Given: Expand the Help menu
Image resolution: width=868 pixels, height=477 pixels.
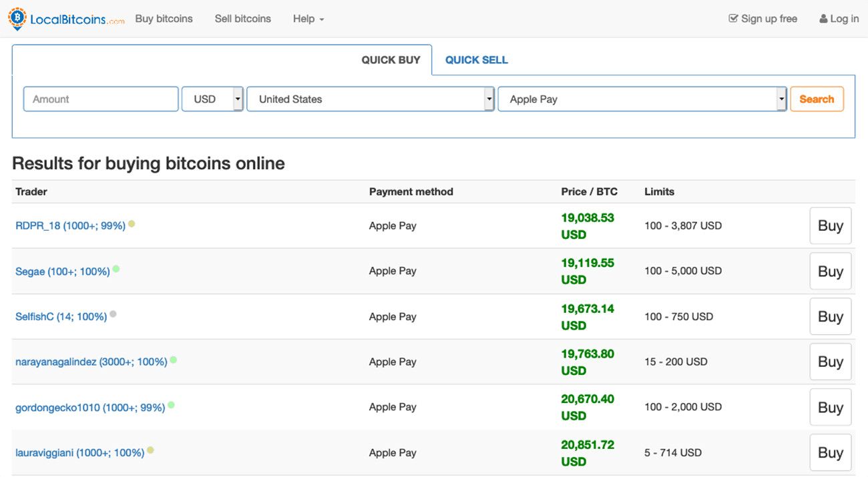Looking at the screenshot, I should coord(308,19).
